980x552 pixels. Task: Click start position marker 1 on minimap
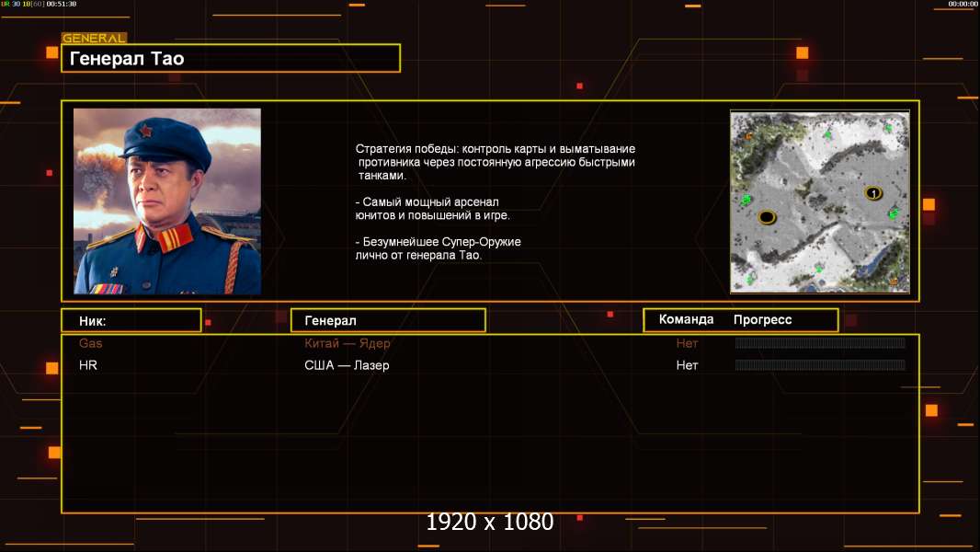(873, 193)
